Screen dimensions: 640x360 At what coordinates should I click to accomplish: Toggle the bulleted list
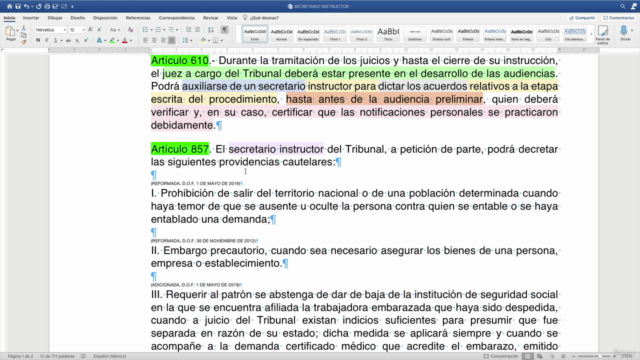(145, 30)
